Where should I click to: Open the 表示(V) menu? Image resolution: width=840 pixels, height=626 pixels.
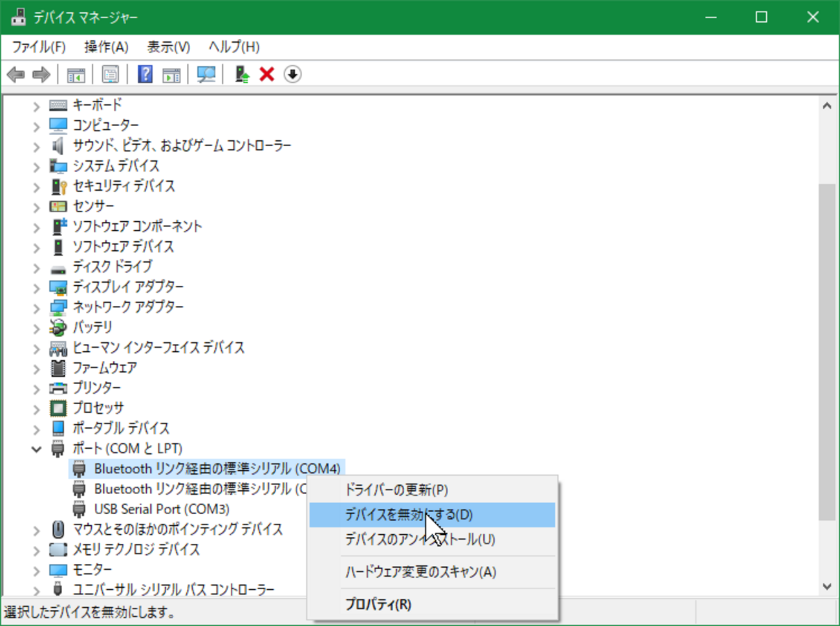[168, 47]
